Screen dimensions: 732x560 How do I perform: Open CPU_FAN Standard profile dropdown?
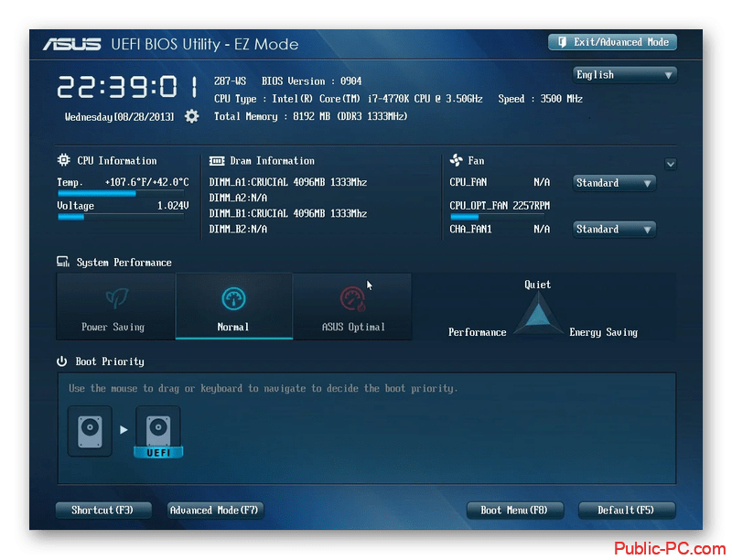coord(614,183)
